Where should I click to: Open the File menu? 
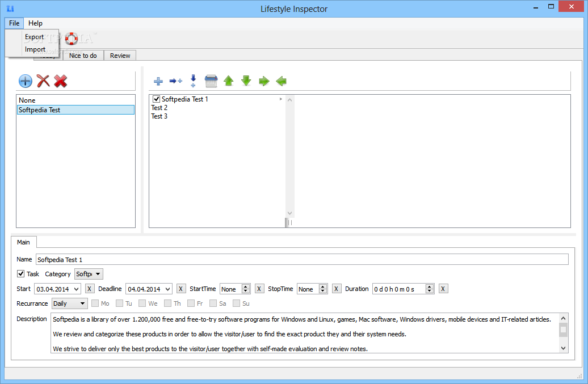pyautogui.click(x=14, y=23)
